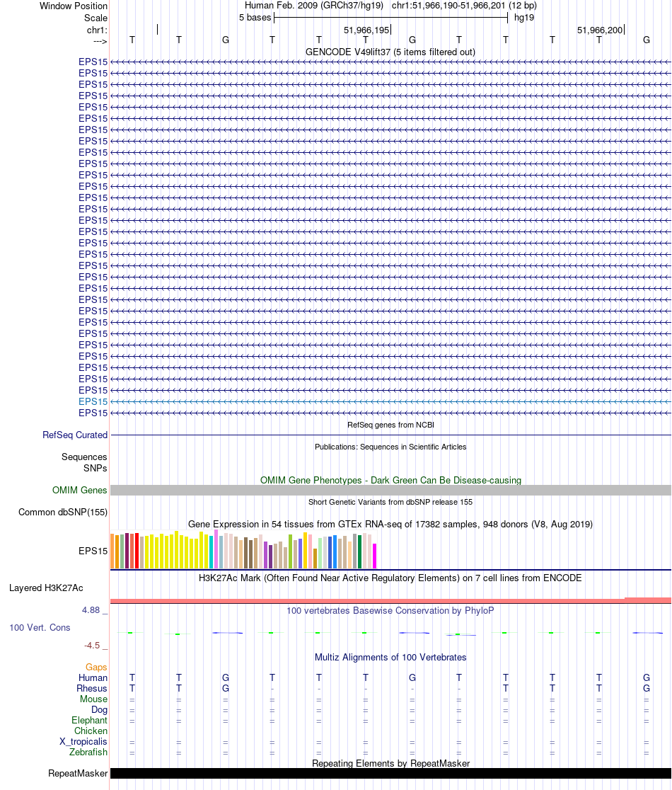Open the GTEx EPS15 tissue expression bar chart
Viewport: 672px width, 790px height.
(243, 550)
